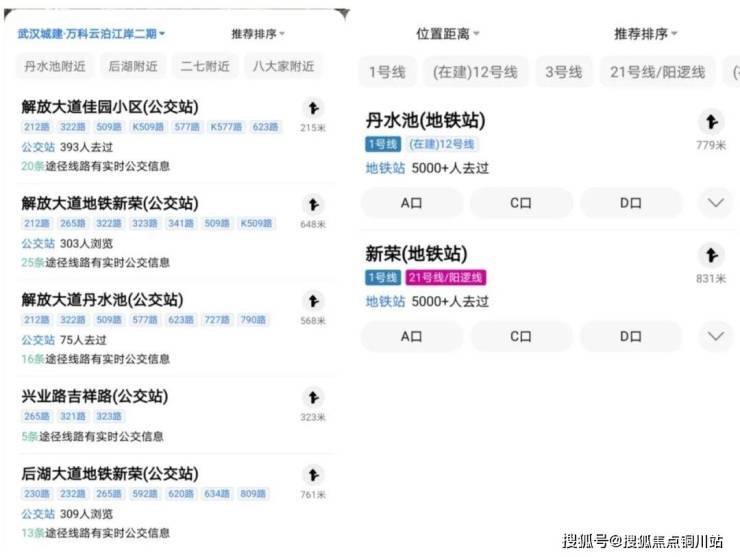Image resolution: width=740 pixels, height=557 pixels.
Task: Tap 212路 tag under 解放大道佳园小区
Action: coord(37,127)
